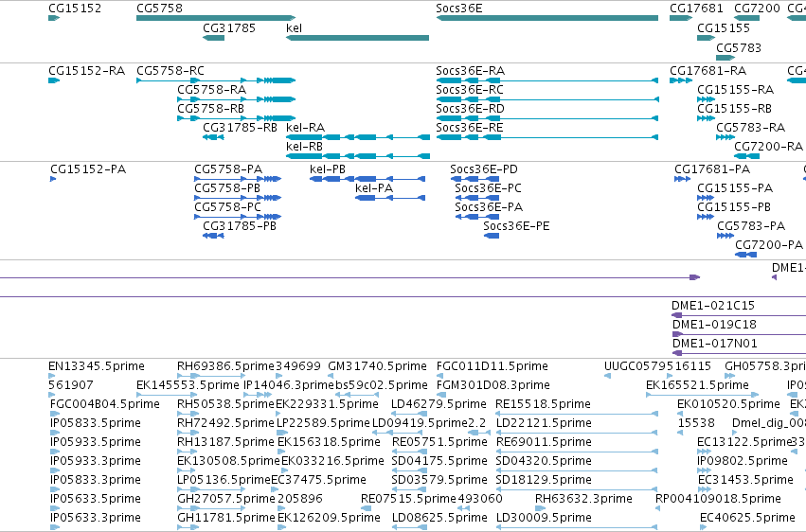806x532 pixels.
Task: Select transcript CG5758-RB
Action: (x=237, y=118)
